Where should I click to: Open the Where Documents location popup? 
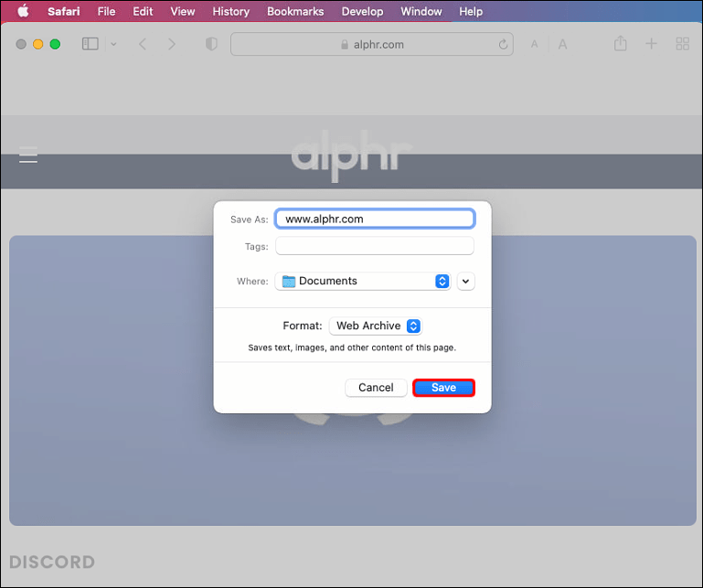363,282
